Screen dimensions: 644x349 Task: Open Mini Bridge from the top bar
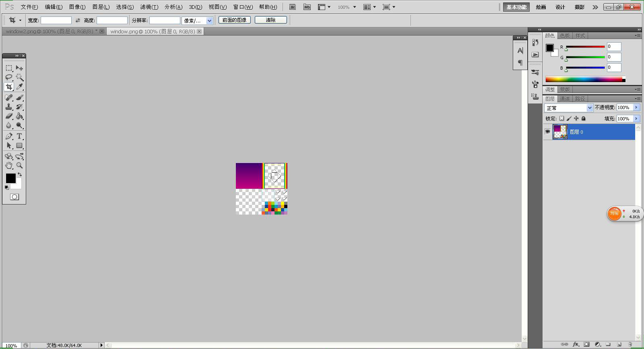coord(307,7)
